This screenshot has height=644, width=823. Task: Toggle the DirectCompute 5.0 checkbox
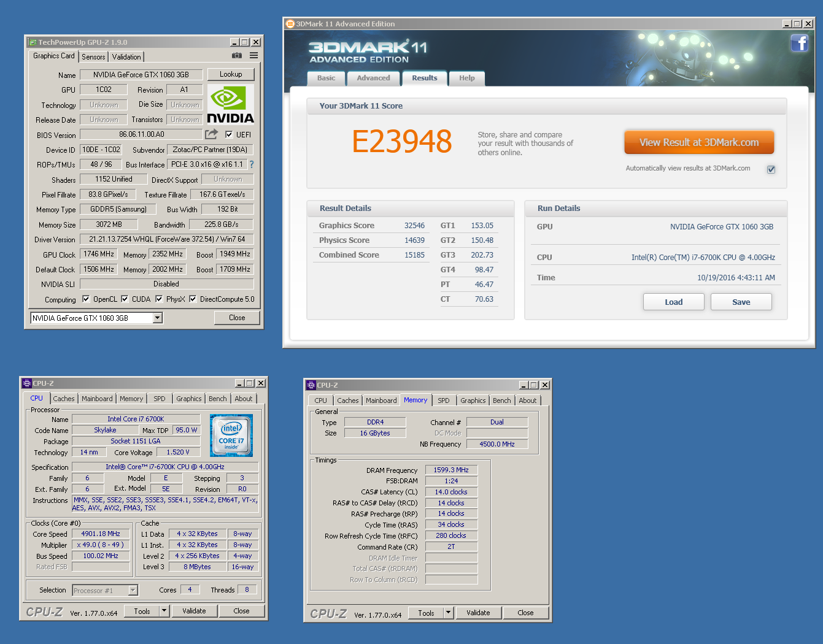[193, 299]
